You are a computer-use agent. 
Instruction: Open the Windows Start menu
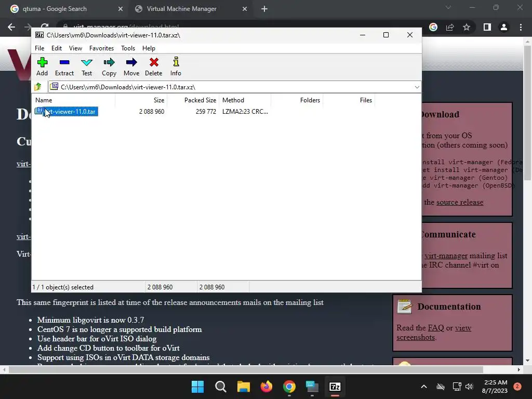coord(197,387)
